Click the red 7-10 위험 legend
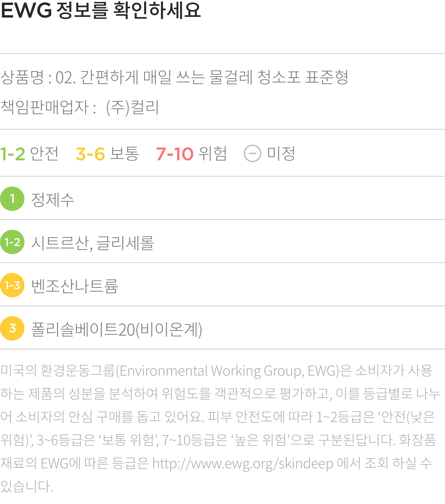The width and height of the screenshot is (445, 504). pos(191,154)
